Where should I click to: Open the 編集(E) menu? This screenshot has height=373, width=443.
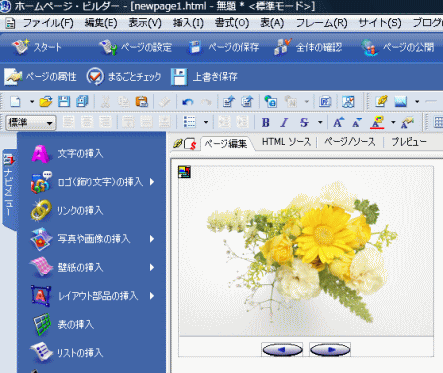[x=101, y=23]
